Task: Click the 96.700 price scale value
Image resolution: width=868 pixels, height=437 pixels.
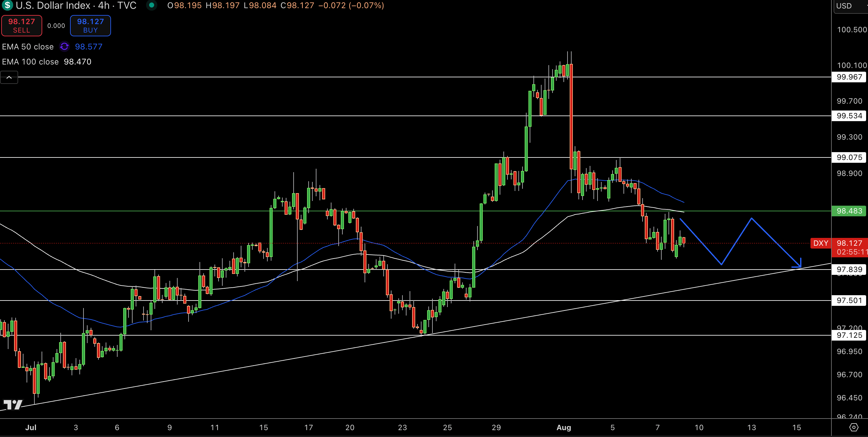Action: 849,375
